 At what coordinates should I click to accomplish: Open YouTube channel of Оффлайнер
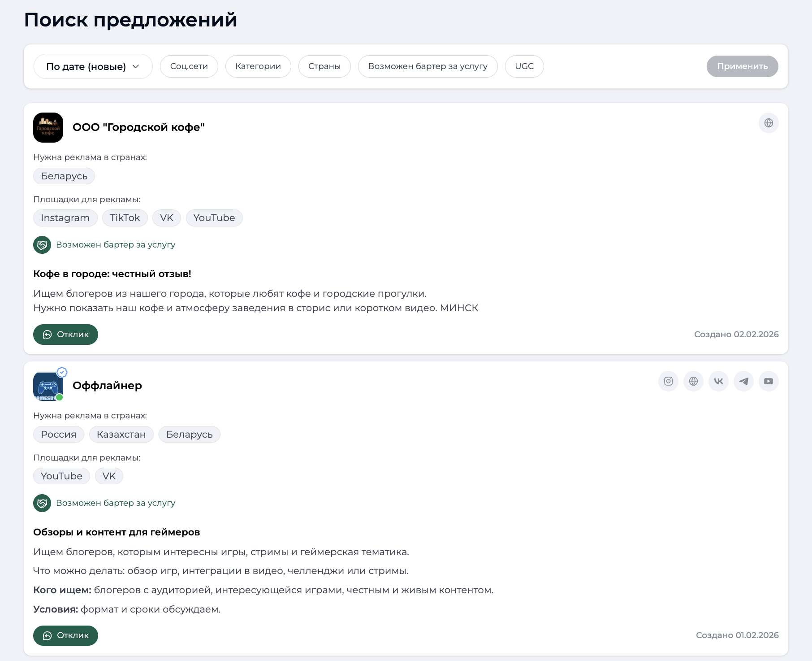(x=769, y=381)
